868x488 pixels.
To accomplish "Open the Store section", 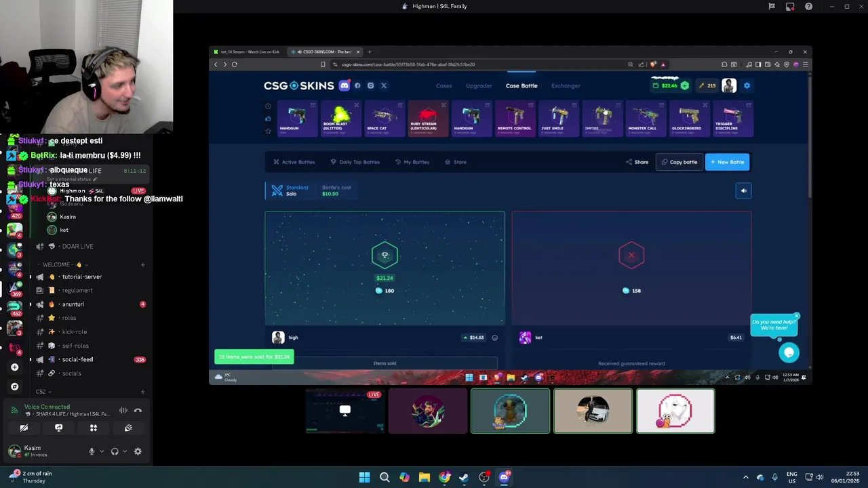I will coord(456,162).
